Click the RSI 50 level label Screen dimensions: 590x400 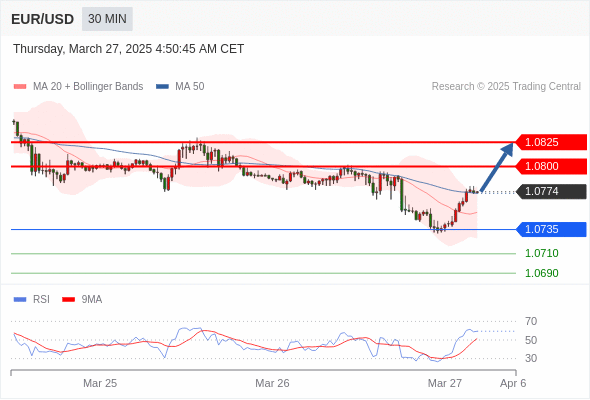531,340
